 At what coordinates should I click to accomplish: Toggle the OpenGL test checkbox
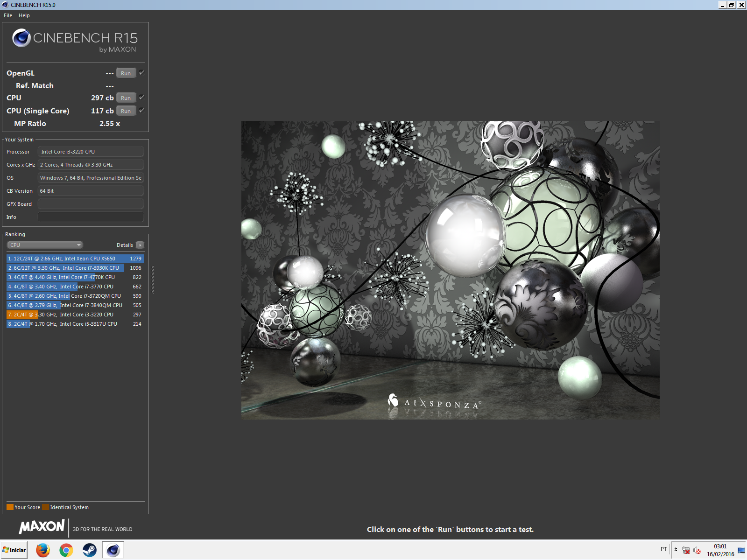tap(141, 73)
